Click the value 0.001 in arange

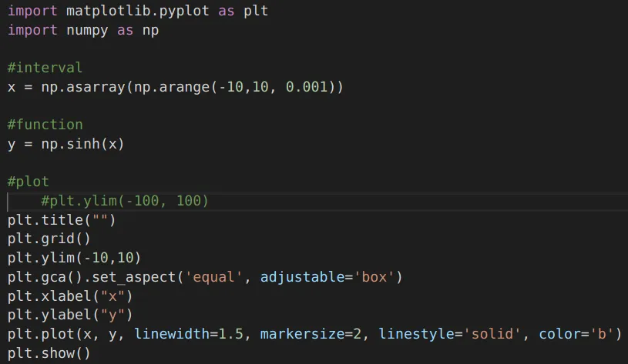(307, 87)
